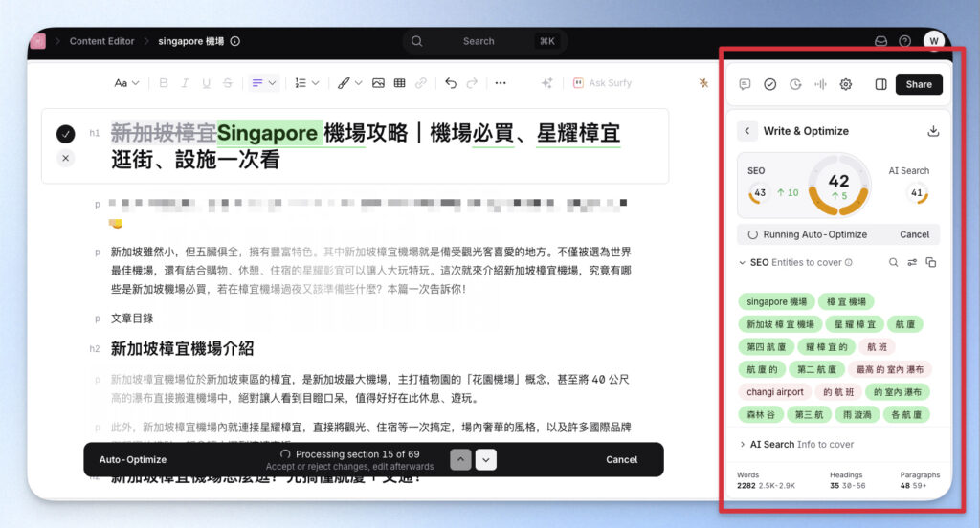The image size is (980, 528).
Task: Select the 雨漩渦 entity tag
Action: point(857,414)
